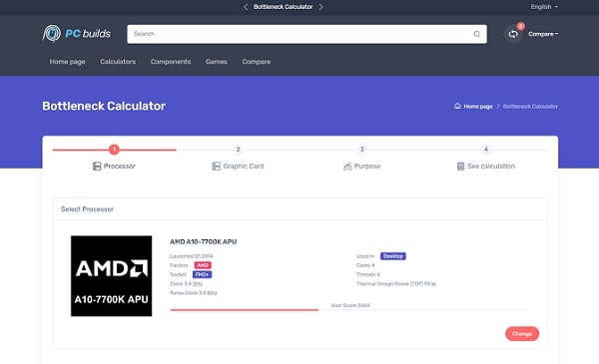Open the English language dropdown

(x=544, y=7)
